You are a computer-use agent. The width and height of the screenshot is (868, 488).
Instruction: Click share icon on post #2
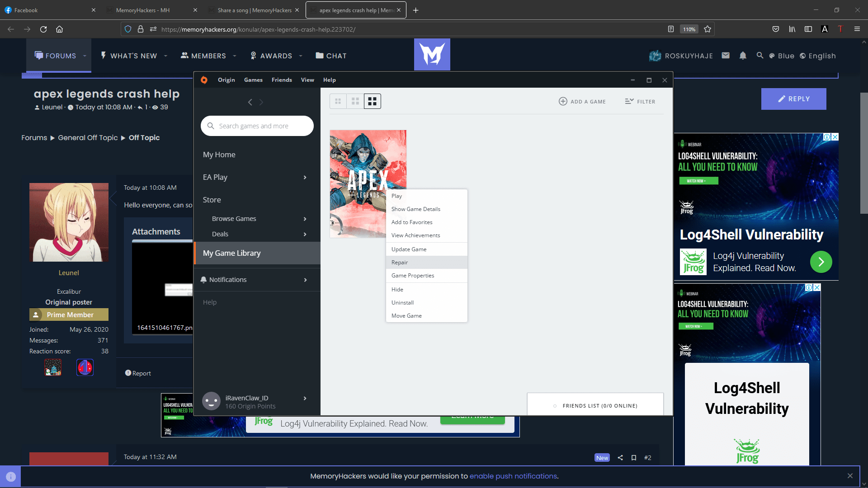pyautogui.click(x=620, y=458)
